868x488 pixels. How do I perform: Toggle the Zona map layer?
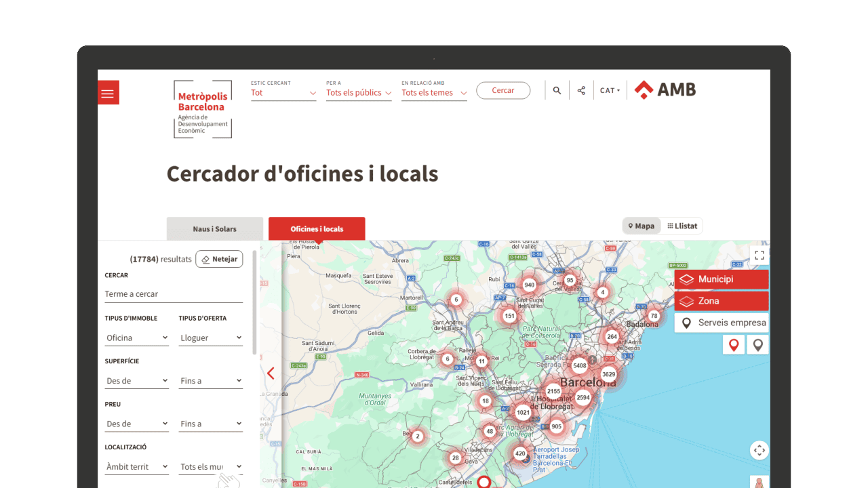pos(722,301)
